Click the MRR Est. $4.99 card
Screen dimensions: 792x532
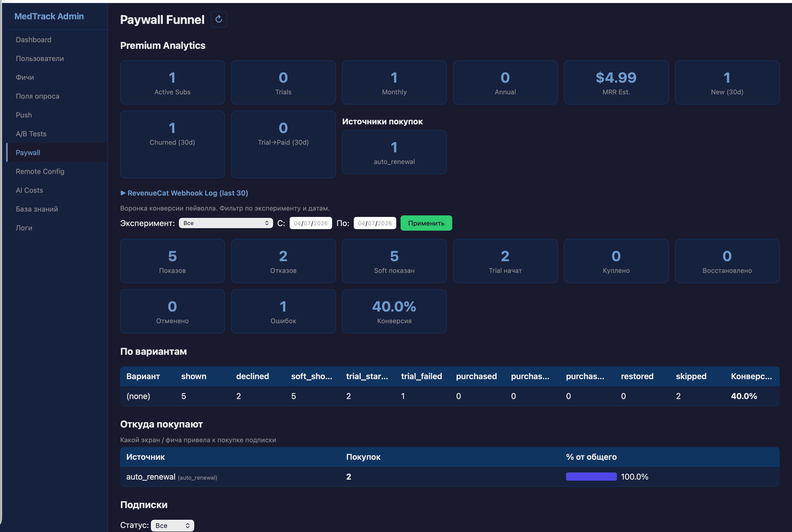616,82
